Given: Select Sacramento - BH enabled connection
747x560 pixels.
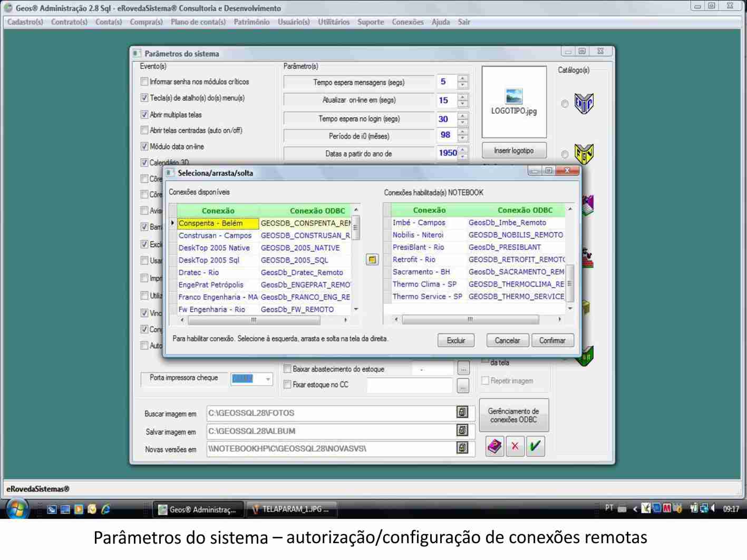Looking at the screenshot, I should click(x=478, y=272).
